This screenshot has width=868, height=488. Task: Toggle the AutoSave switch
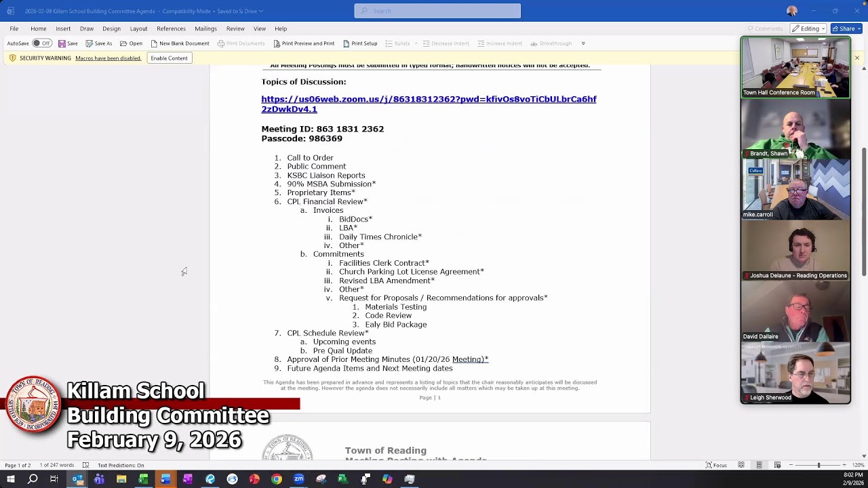[x=42, y=43]
